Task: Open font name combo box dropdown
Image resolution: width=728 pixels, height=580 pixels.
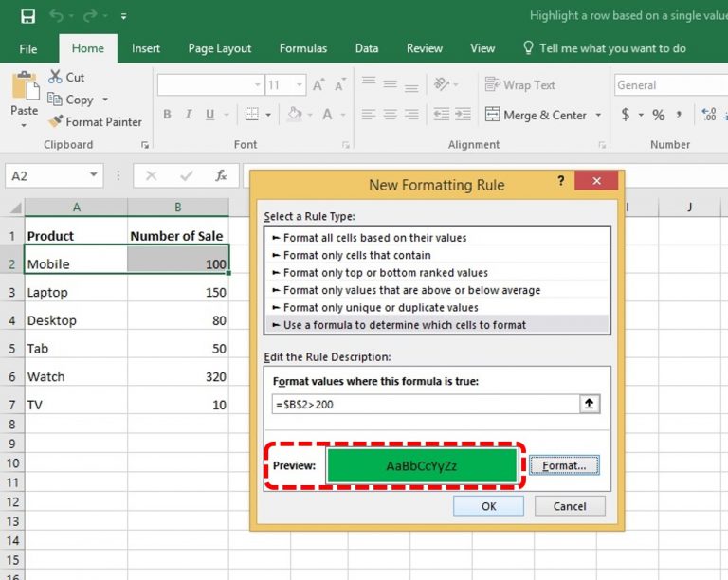Action: click(258, 85)
